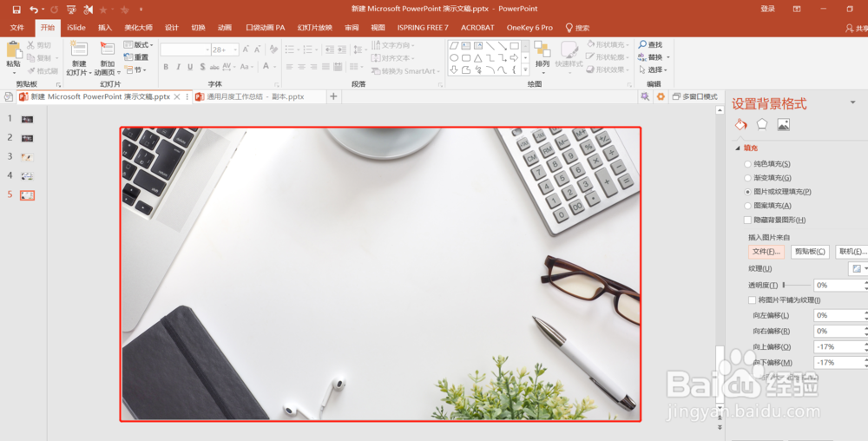Increase font size icon
868x441 pixels.
[246, 49]
